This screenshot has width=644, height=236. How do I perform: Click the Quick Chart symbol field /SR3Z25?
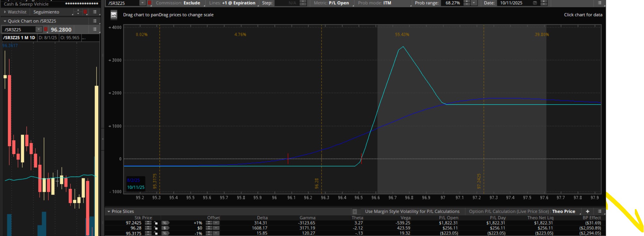tap(19, 29)
